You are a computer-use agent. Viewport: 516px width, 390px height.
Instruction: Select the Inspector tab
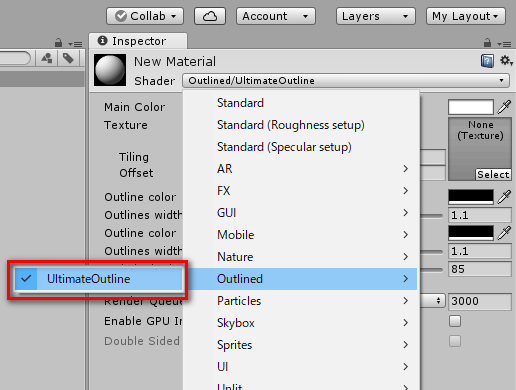(x=138, y=41)
